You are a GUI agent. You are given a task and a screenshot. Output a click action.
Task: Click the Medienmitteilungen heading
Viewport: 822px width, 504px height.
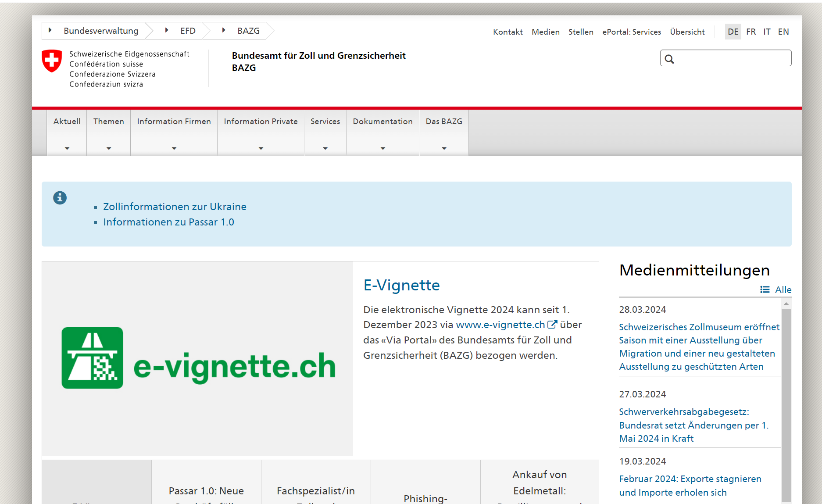click(x=694, y=270)
